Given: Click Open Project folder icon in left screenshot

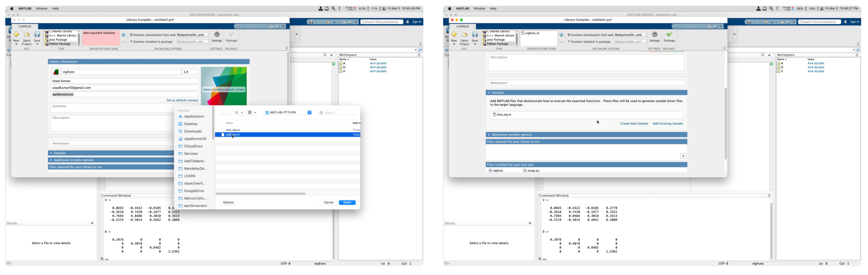Looking at the screenshot, I should (27, 34).
